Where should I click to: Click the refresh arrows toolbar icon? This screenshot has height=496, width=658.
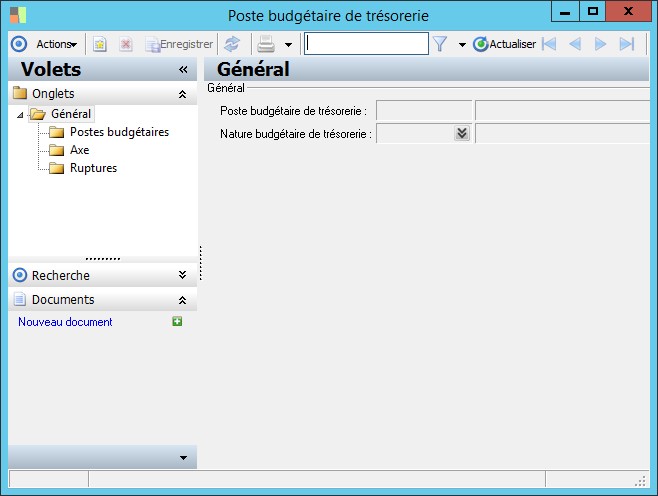pos(232,44)
